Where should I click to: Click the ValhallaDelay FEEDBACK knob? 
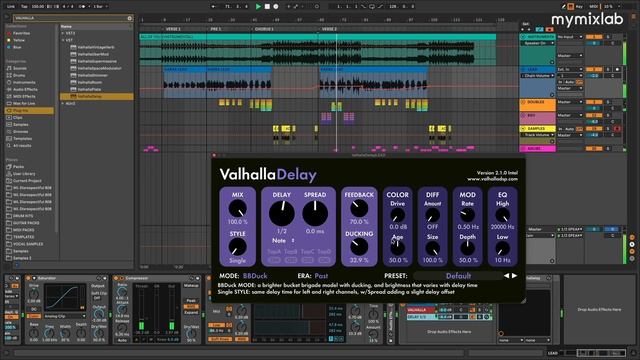point(359,208)
